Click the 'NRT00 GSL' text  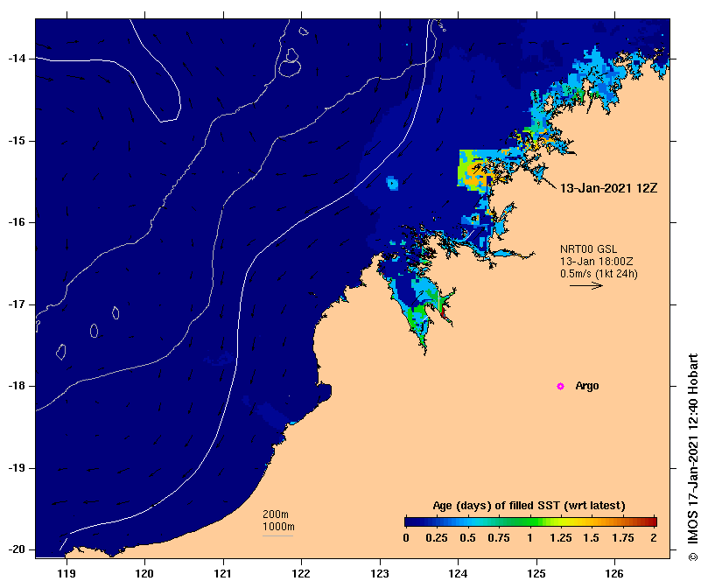pyautogui.click(x=588, y=248)
